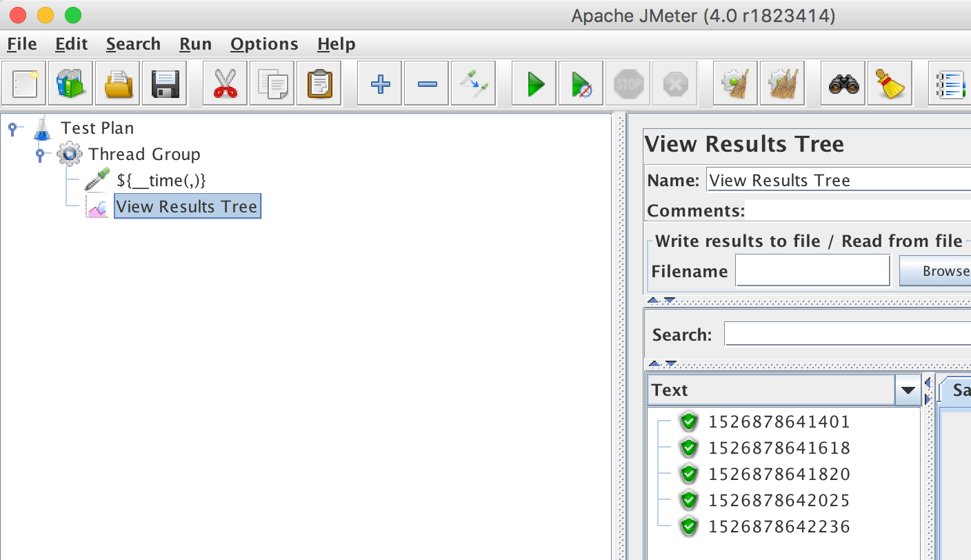
Task: Start the test with green arrow
Action: [x=534, y=83]
